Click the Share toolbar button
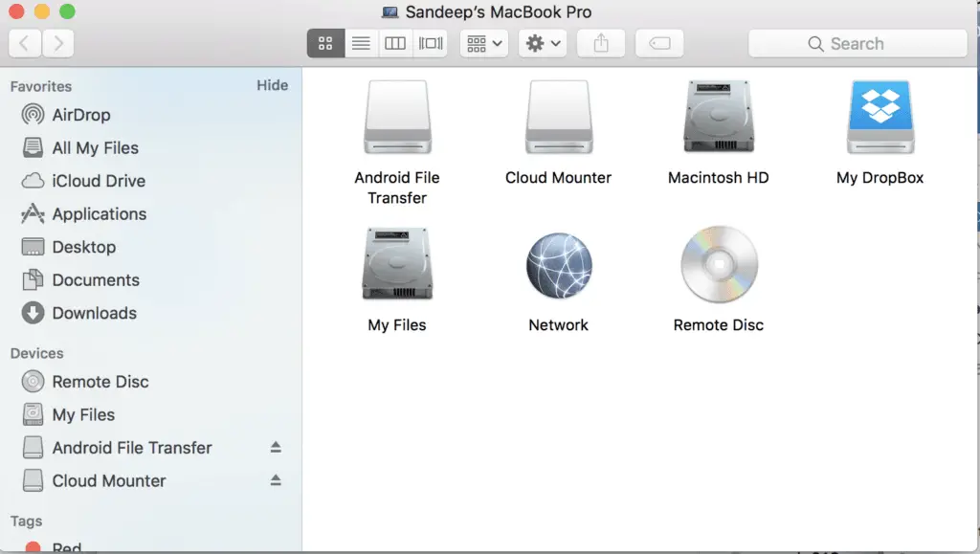Viewport: 980px width, 554px height. (601, 43)
